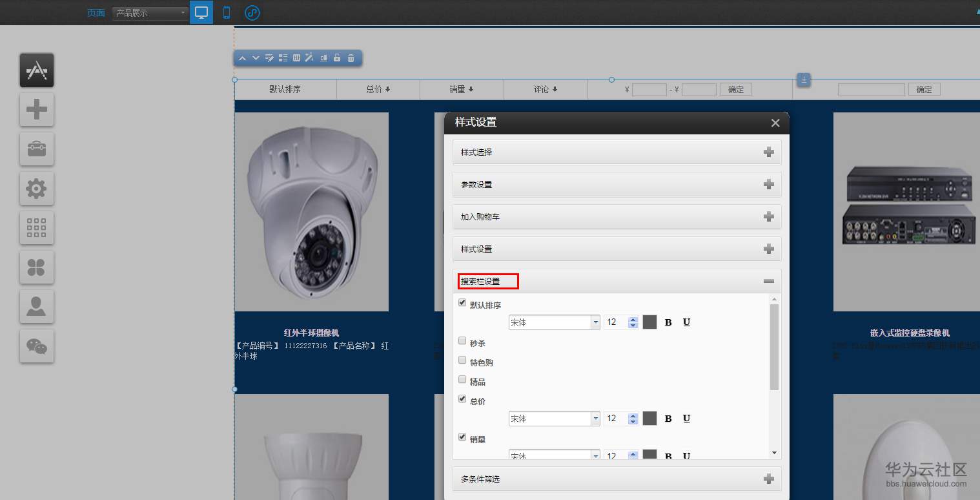Click the plus add-module sidebar button
The image size is (980, 500).
click(37, 110)
